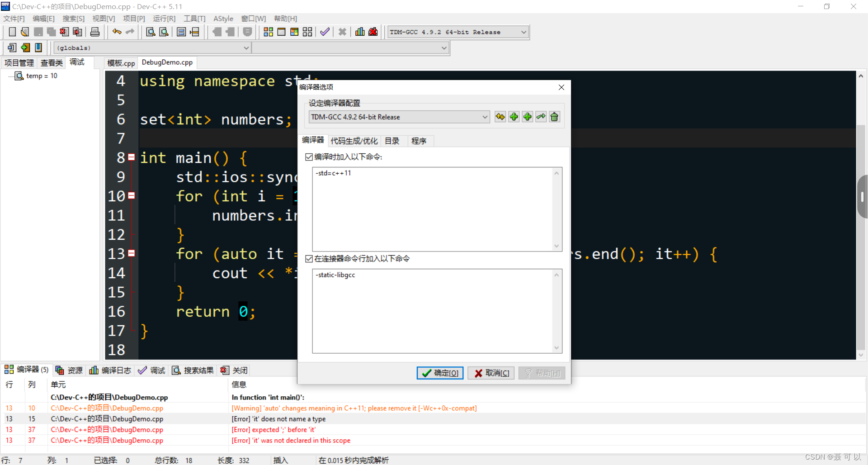The image size is (868, 465).
Task: Click the trash icon to delete compiler configuration
Action: click(554, 117)
